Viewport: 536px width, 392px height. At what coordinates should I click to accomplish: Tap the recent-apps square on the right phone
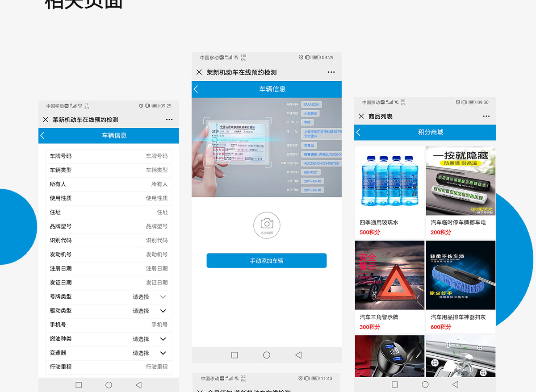coord(395,384)
